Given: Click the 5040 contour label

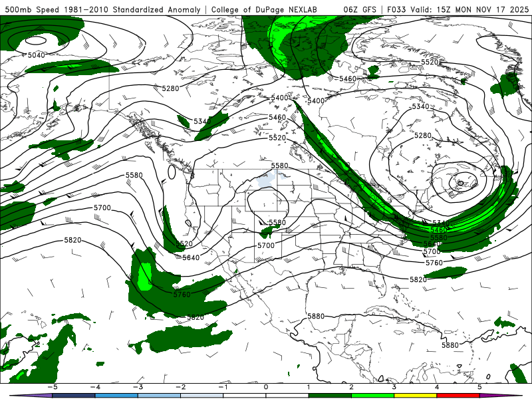Looking at the screenshot, I should [37, 55].
